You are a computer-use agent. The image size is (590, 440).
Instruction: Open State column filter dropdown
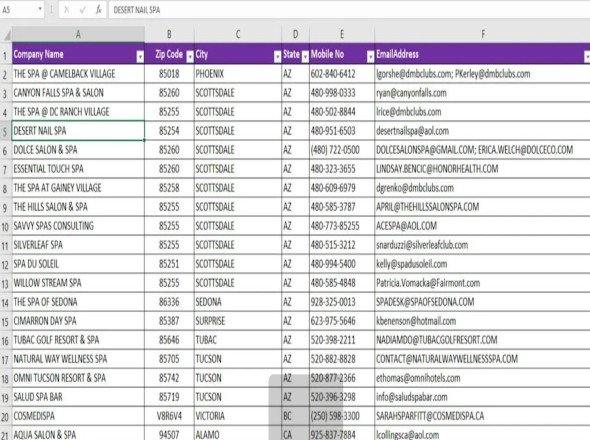coord(305,56)
